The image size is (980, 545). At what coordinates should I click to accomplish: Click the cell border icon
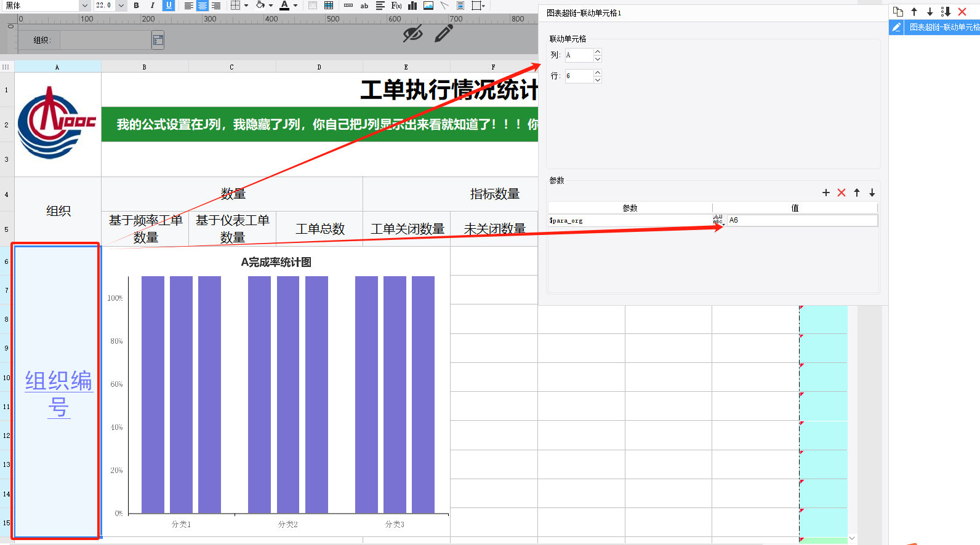235,6
